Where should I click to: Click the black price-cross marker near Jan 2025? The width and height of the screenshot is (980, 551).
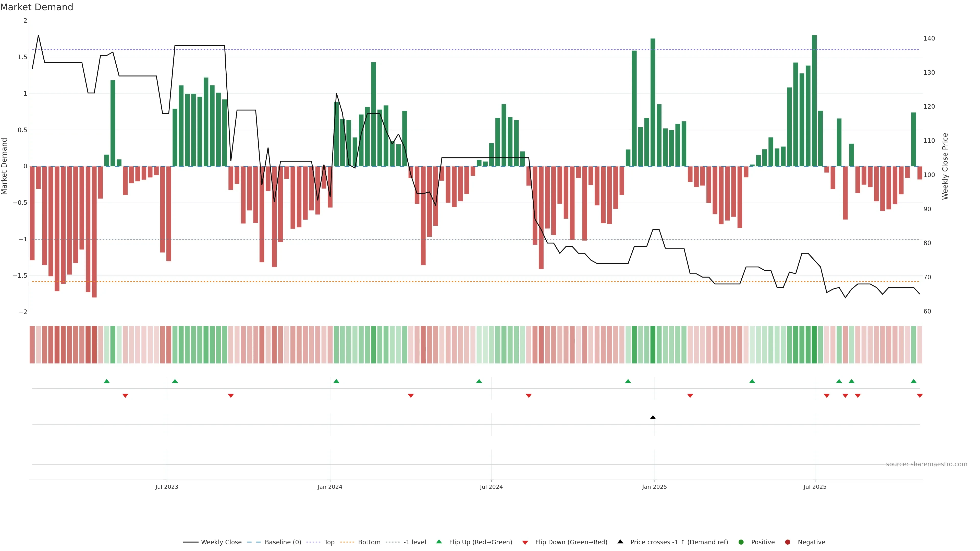653,418
